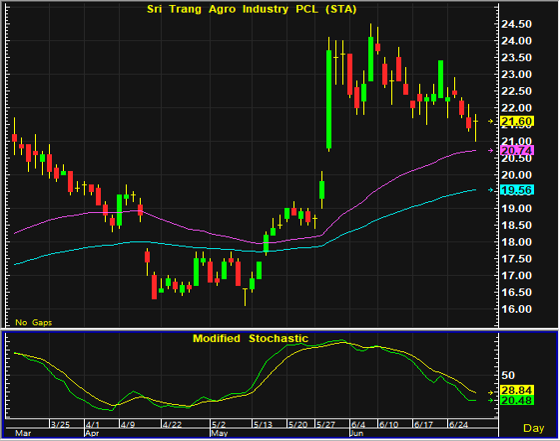Select the 6/10 date marker

pyautogui.click(x=389, y=425)
